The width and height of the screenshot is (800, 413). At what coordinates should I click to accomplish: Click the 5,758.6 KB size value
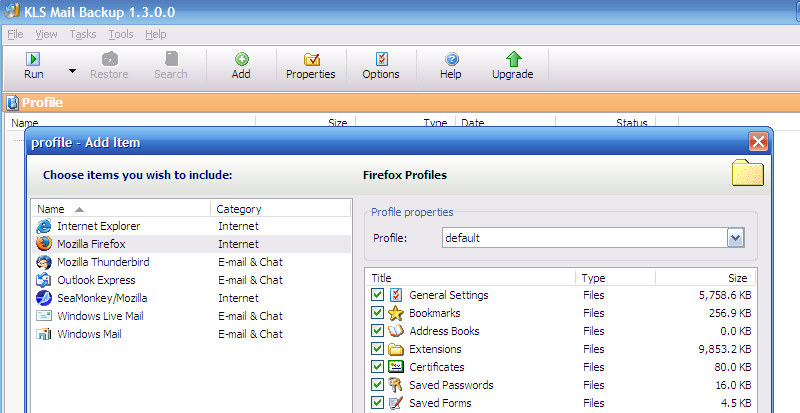(725, 295)
